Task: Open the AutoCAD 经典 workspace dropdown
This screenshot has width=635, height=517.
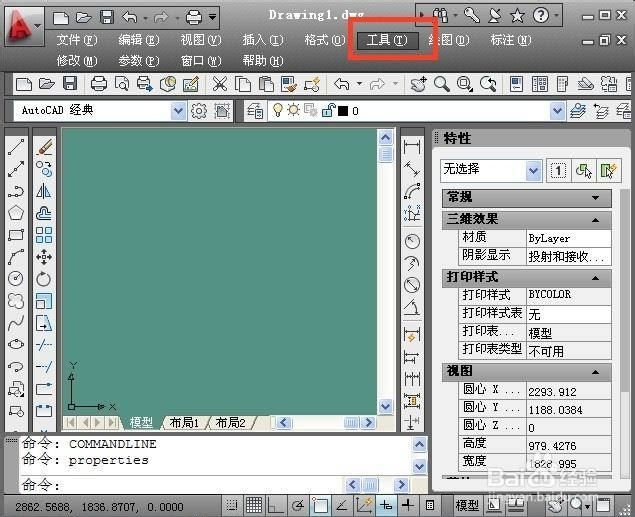Action: 178,111
